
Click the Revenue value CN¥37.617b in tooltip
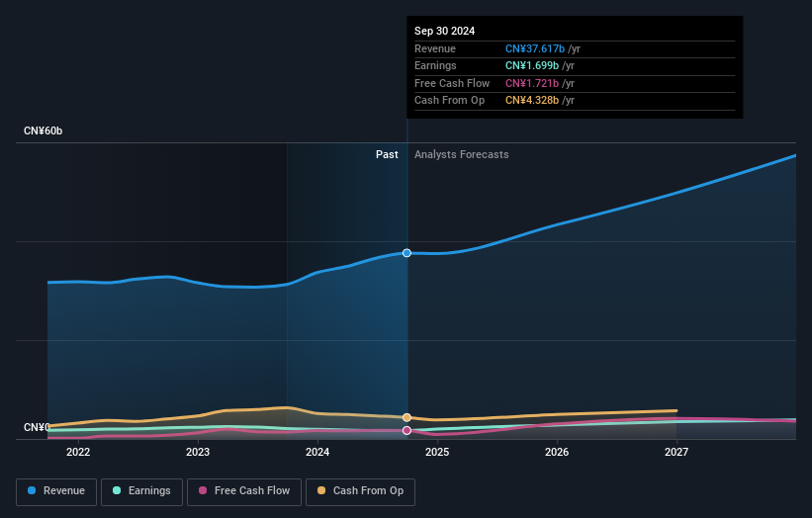[x=535, y=48]
